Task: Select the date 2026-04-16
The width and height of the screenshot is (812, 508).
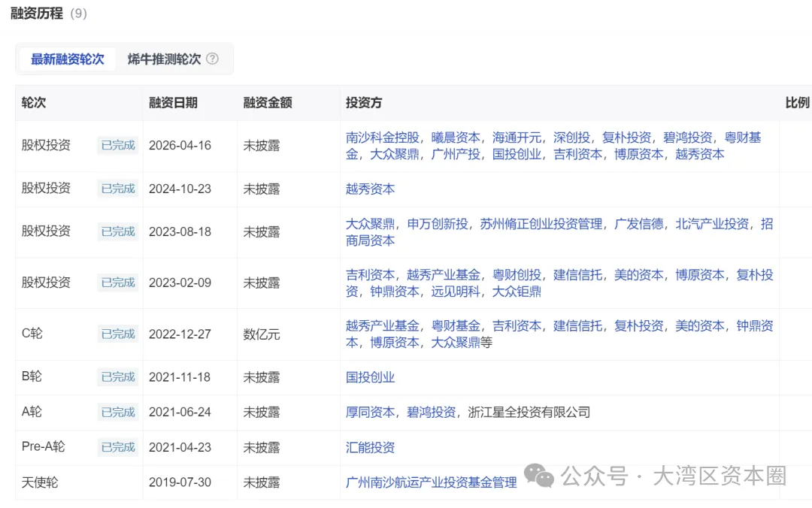Action: (180, 146)
